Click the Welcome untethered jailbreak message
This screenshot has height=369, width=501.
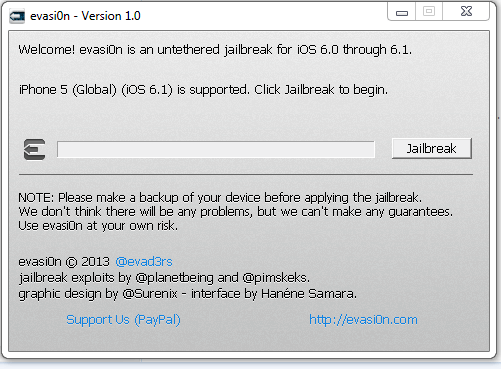coord(215,50)
